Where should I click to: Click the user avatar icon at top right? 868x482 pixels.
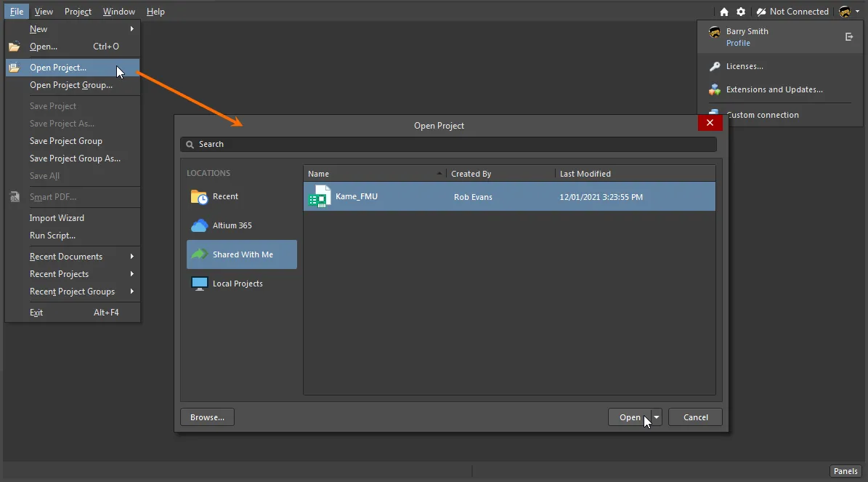[845, 12]
